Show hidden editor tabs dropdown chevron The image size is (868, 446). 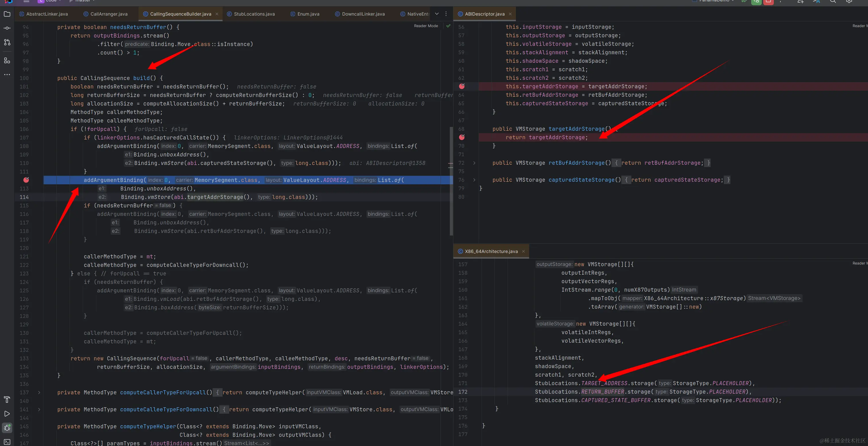pos(437,14)
